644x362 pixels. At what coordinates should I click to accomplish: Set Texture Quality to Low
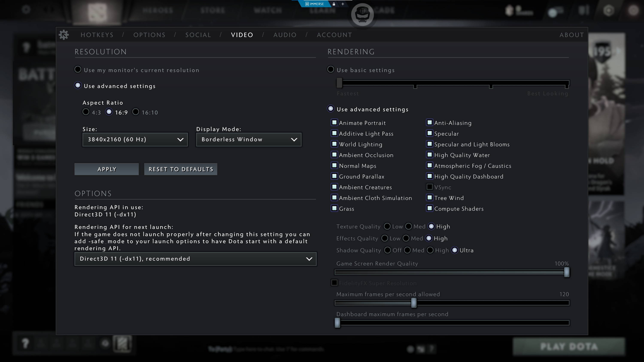[387, 226]
